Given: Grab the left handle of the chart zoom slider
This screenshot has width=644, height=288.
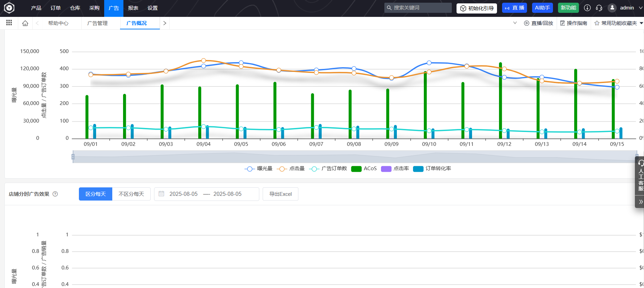Looking at the screenshot, I should pos(73,157).
